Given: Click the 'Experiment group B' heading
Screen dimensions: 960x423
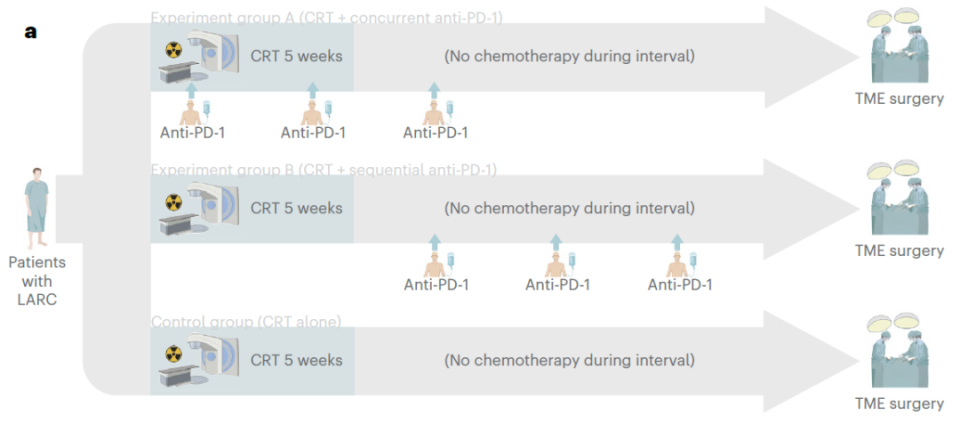Looking at the screenshot, I should (323, 169).
